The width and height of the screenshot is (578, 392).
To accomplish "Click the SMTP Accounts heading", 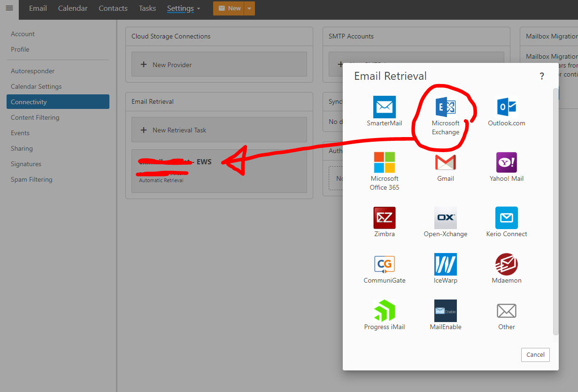I will click(x=351, y=36).
